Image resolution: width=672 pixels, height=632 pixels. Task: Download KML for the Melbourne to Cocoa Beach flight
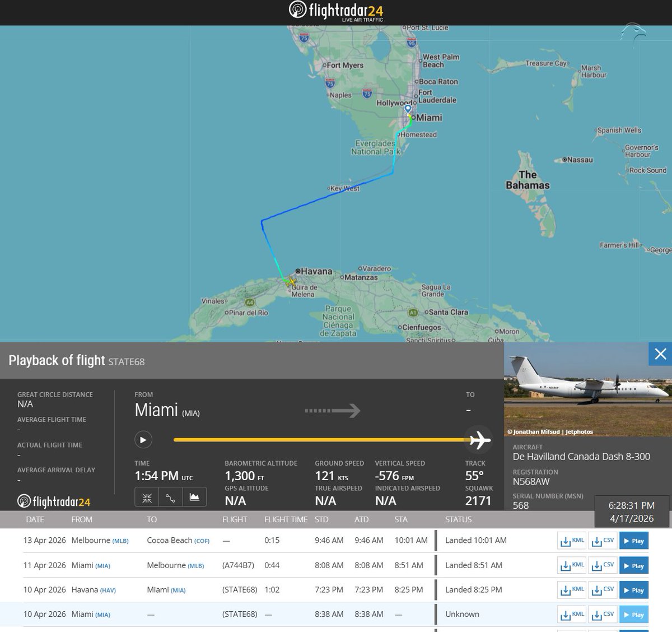point(571,541)
